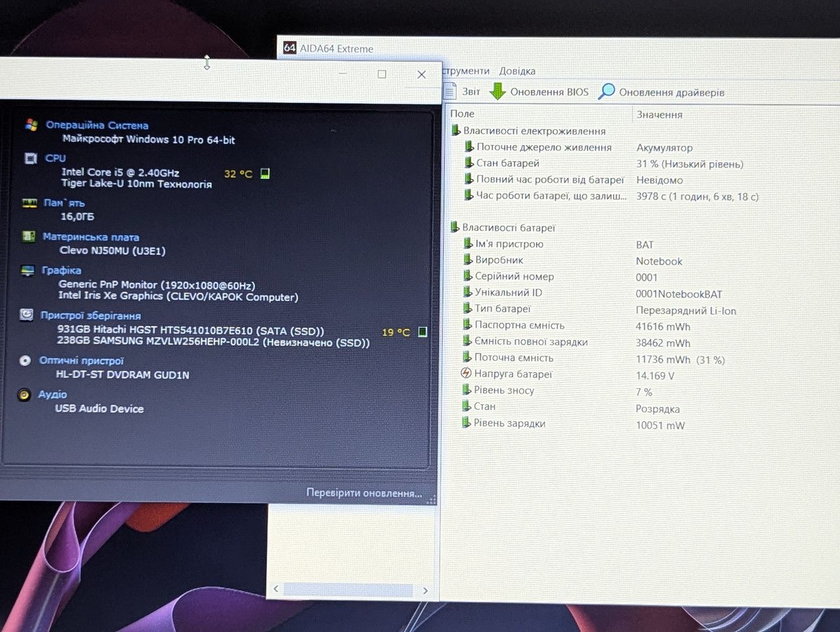Click the CPU chip icon in Speccy
840x632 pixels.
pos(30,158)
